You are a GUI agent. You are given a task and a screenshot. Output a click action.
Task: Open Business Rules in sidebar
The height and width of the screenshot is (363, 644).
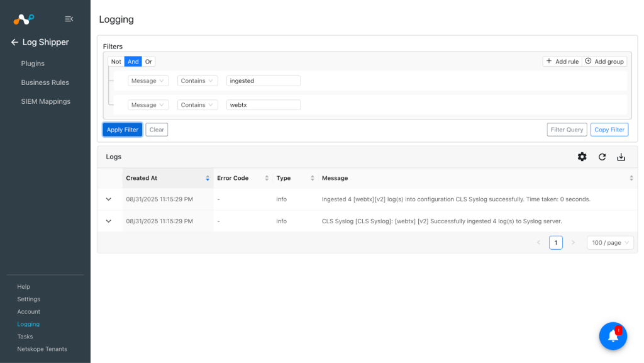pos(45,82)
